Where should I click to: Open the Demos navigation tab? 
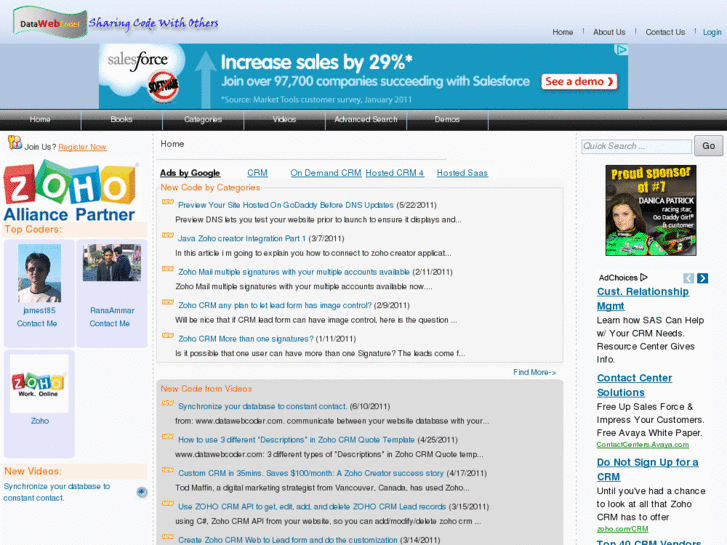coord(447,120)
